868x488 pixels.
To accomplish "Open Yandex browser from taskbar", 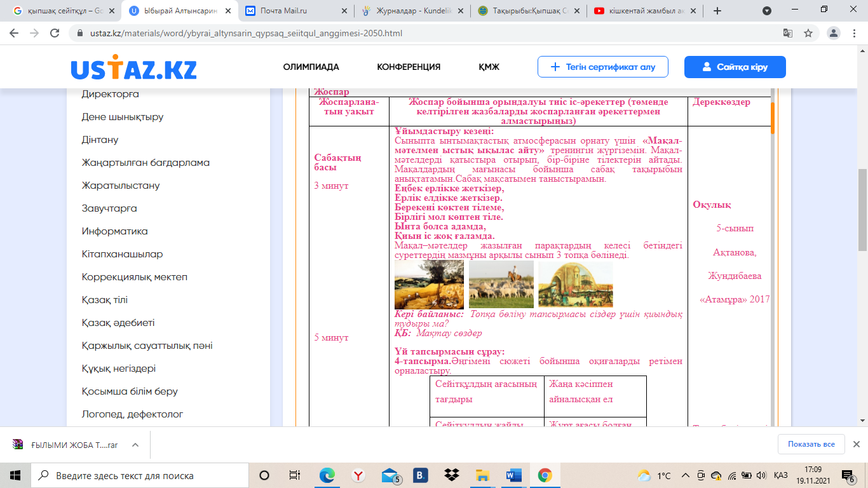I will click(x=358, y=475).
